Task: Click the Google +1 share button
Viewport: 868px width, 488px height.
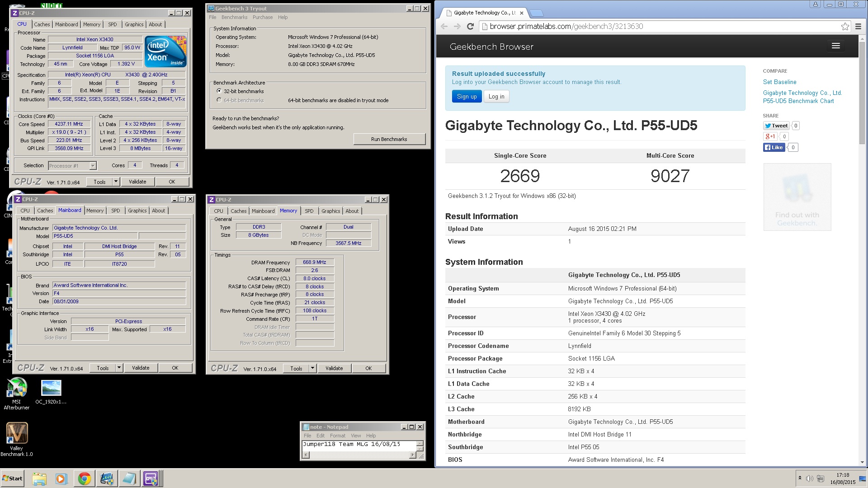Action: tap(770, 136)
